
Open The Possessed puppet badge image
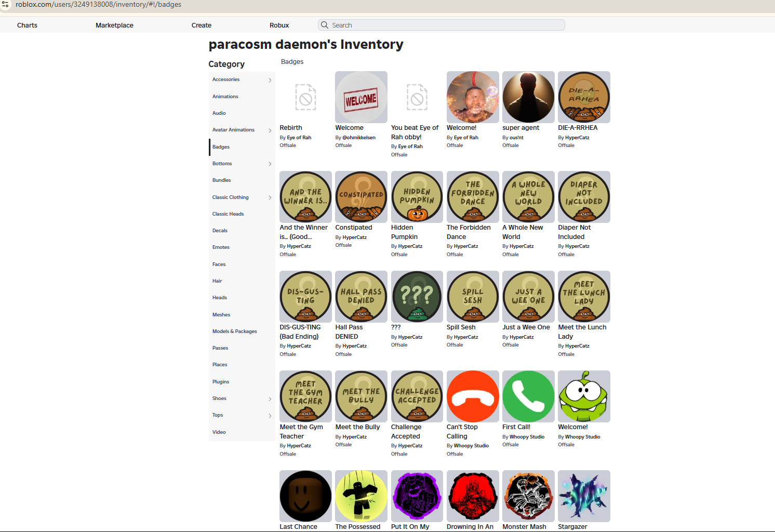(361, 496)
